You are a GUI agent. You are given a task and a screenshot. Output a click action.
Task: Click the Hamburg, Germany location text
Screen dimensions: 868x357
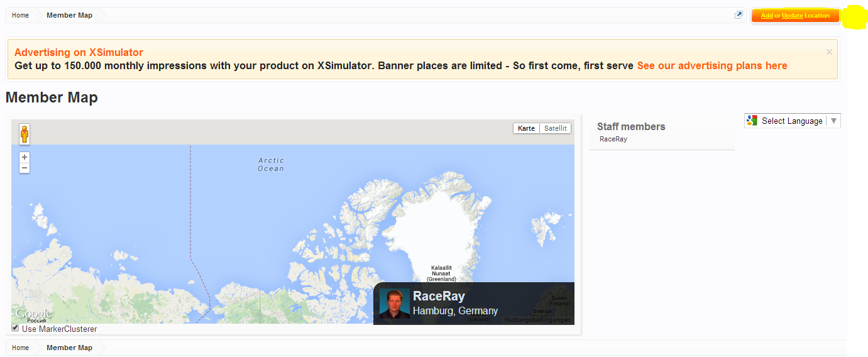(x=455, y=311)
